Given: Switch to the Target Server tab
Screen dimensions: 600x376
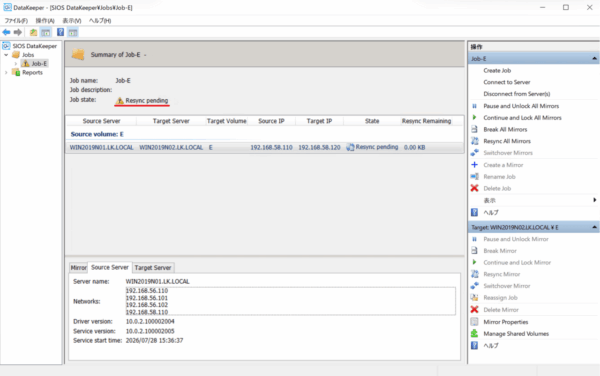Looking at the screenshot, I should pos(153,268).
